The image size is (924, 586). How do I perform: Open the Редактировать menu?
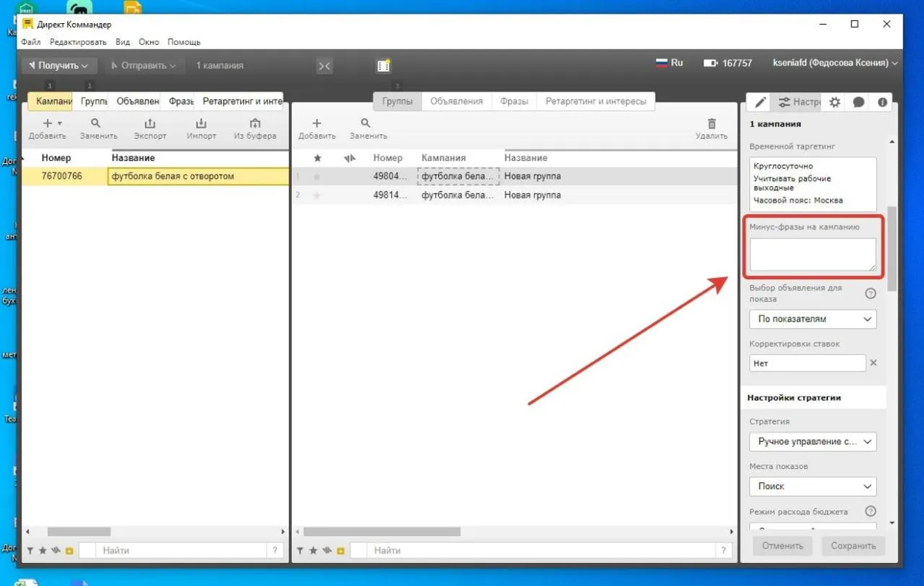click(x=78, y=42)
